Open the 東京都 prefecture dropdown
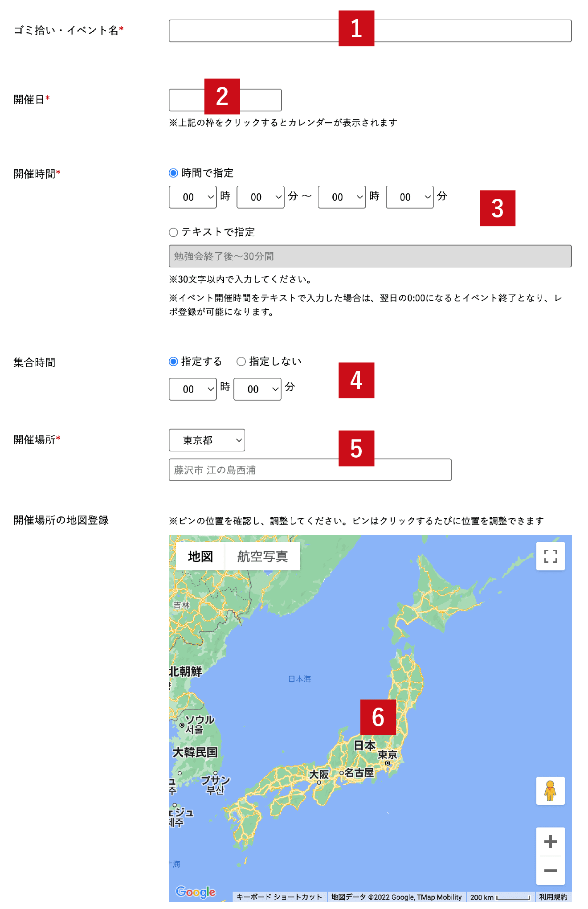This screenshot has height=909, width=588. click(207, 440)
